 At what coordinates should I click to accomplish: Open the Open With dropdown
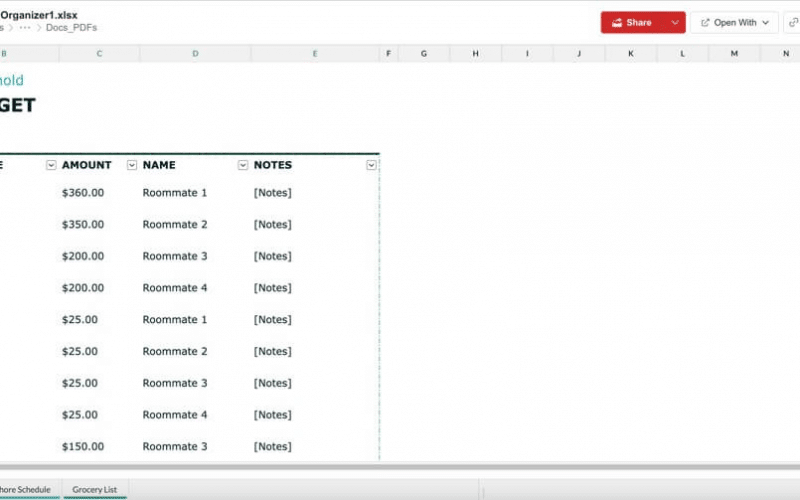pyautogui.click(x=735, y=22)
